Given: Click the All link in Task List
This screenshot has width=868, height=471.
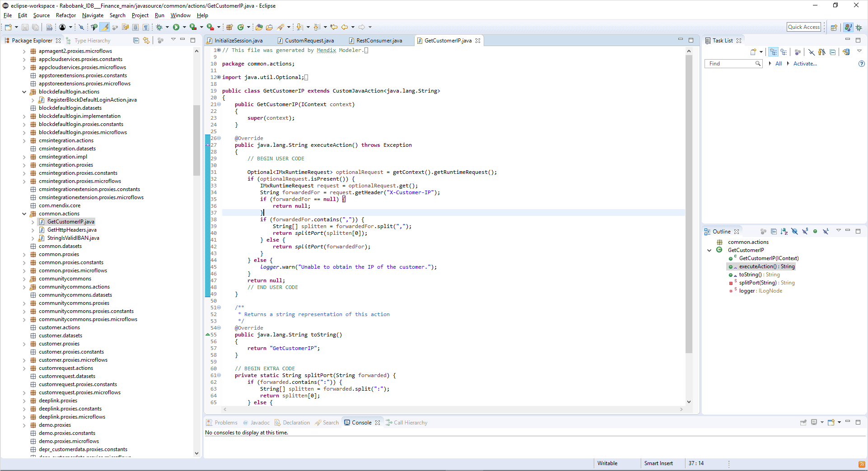Looking at the screenshot, I should coord(778,64).
